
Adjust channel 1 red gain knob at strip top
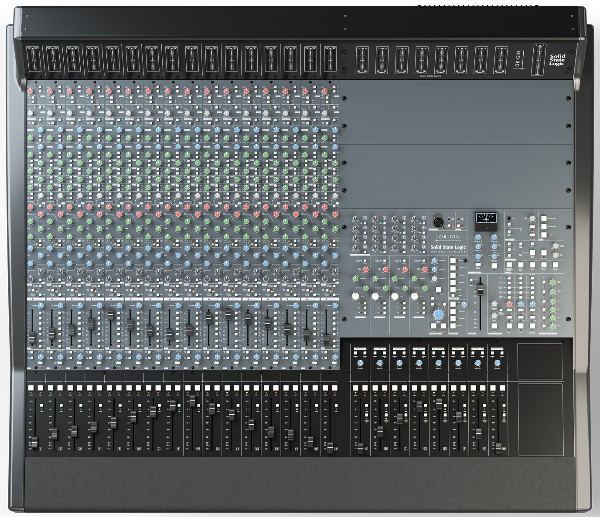coord(31,91)
